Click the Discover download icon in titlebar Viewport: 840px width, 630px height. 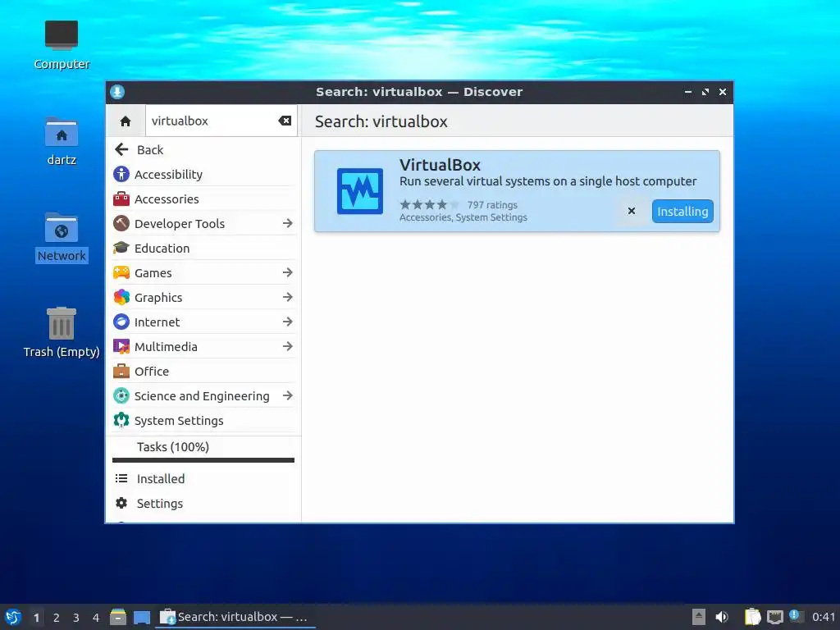[x=117, y=92]
